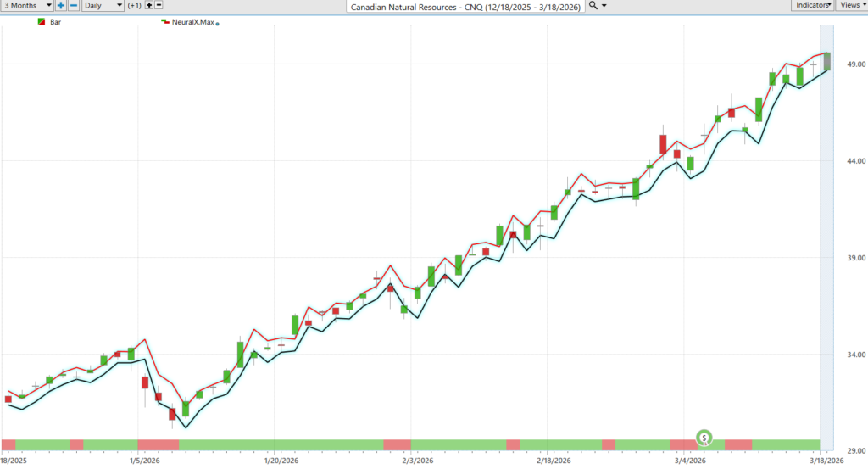Click the 49.00 price axis label
This screenshot has width=868, height=469.
[856, 64]
